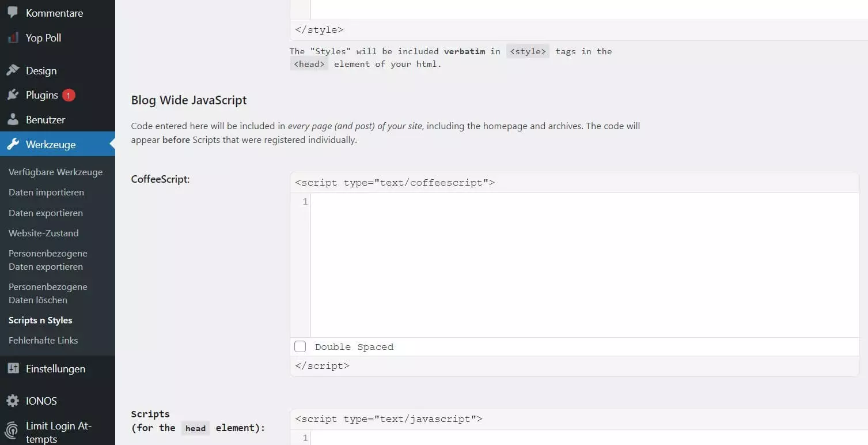Open Daten exportieren submenu link
The width and height of the screenshot is (868, 445).
(x=46, y=213)
